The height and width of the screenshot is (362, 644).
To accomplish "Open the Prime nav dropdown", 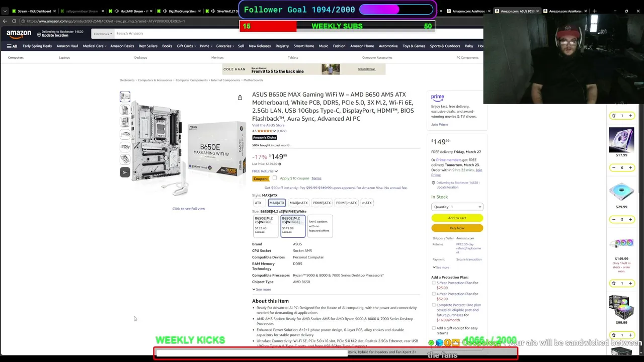I will tap(205, 46).
